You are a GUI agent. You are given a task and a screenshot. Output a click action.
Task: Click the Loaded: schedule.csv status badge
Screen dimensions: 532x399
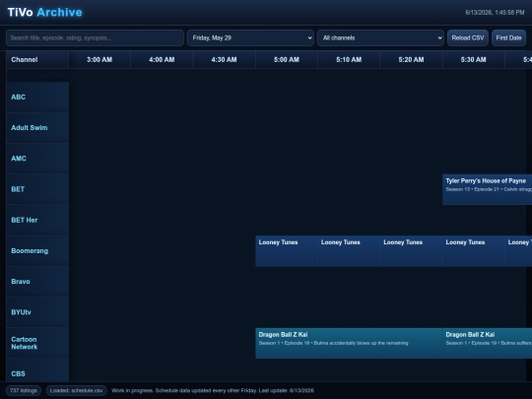[76, 390]
